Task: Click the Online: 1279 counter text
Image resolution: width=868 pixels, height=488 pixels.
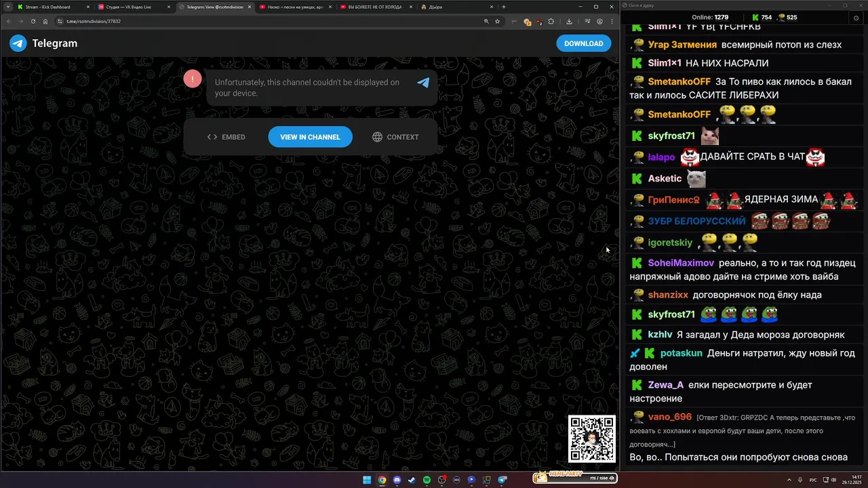Action: pos(710,18)
